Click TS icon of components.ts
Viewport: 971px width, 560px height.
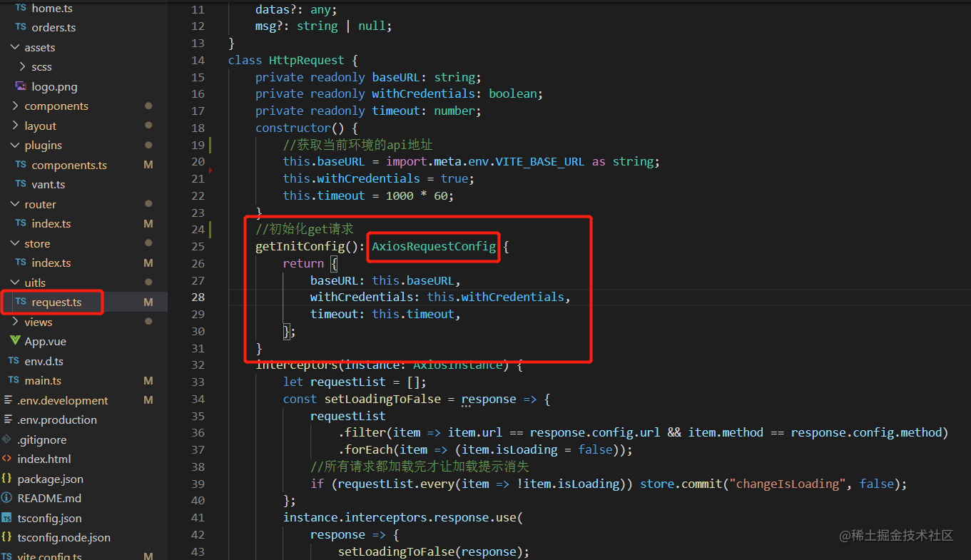(x=21, y=165)
